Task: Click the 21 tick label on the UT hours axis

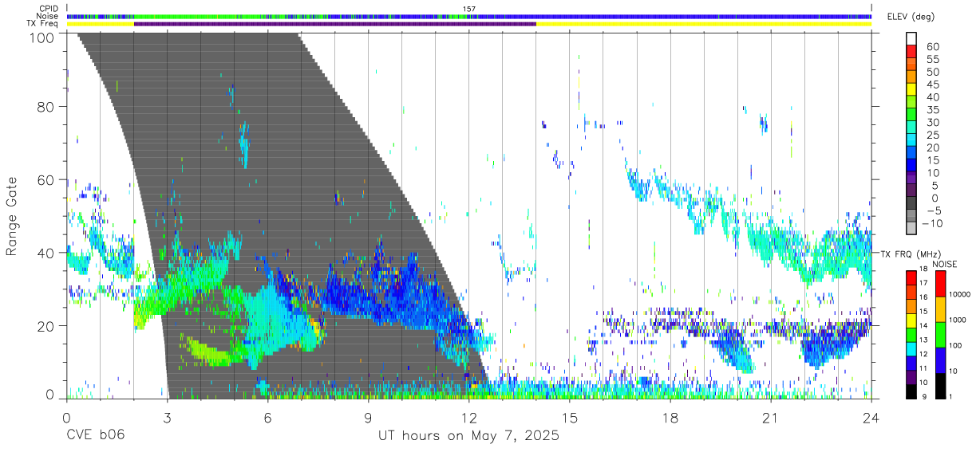Action: (771, 417)
